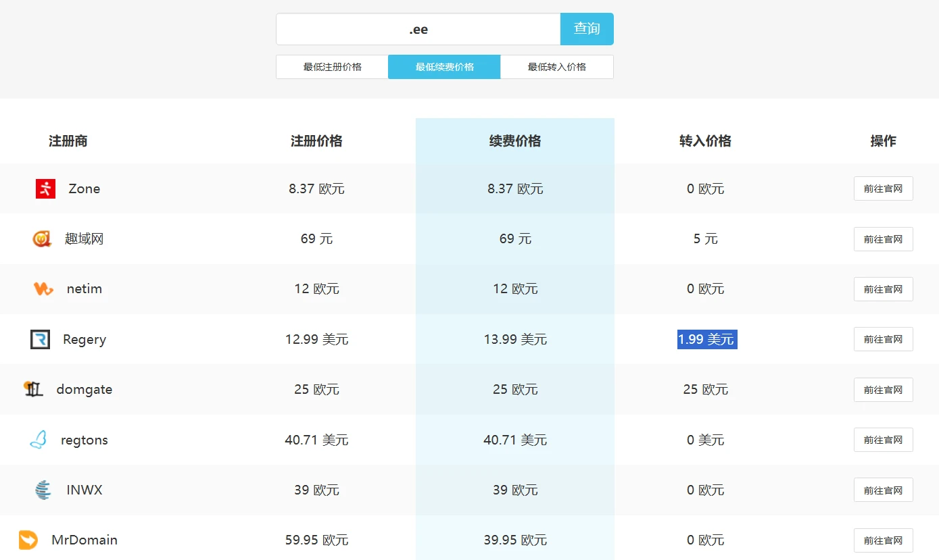Click the netim orange logo icon
939x560 pixels.
pos(43,289)
